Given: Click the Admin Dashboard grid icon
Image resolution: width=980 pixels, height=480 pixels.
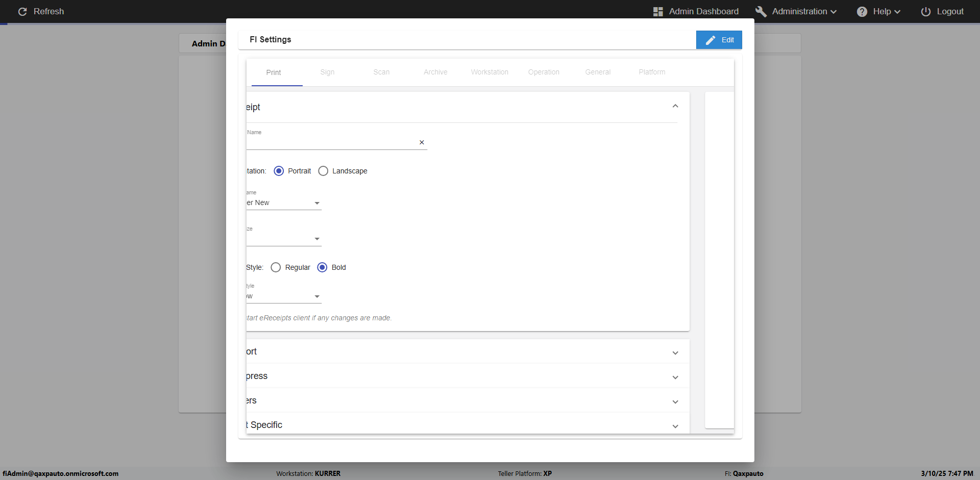Looking at the screenshot, I should [658, 11].
